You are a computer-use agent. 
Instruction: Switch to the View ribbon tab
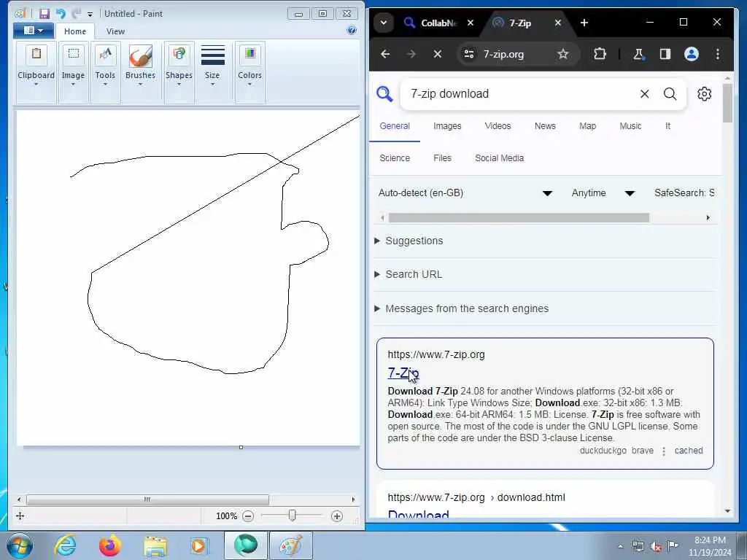pos(115,31)
